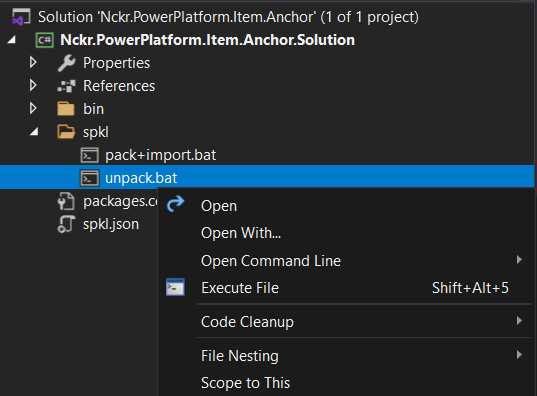Select the unpack.bat file name
Viewport: 537px width, 396px height.
pos(141,178)
